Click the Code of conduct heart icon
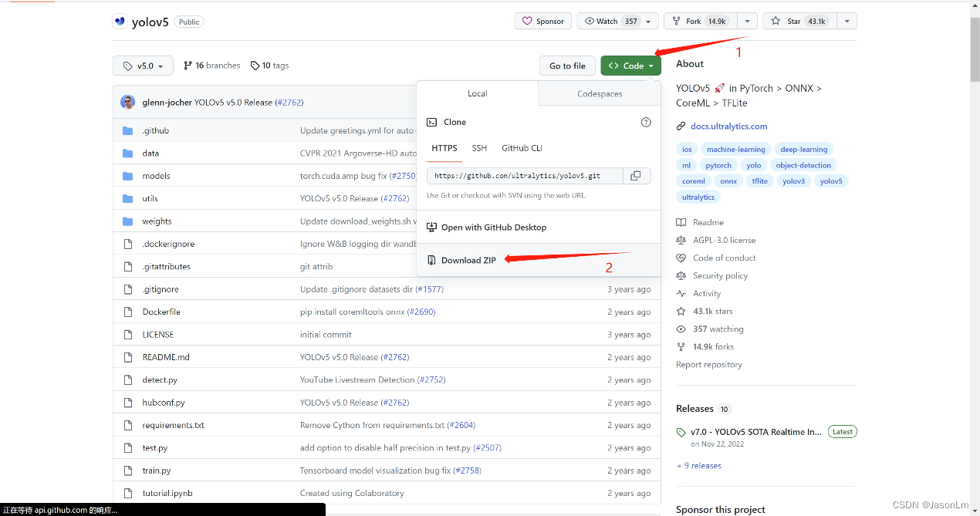The width and height of the screenshot is (980, 516). pos(681,258)
